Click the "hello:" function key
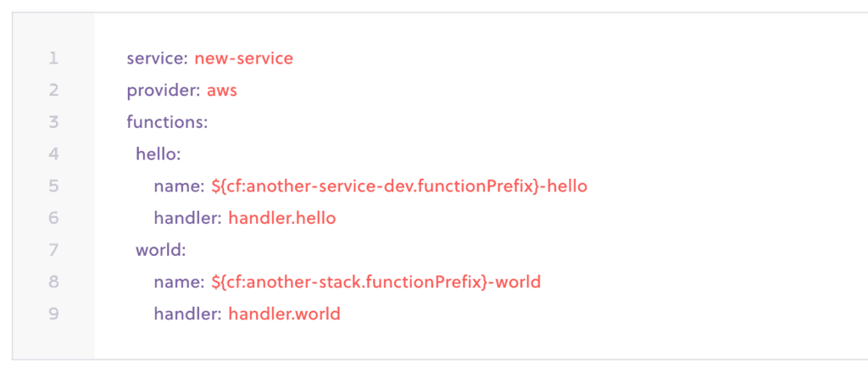Viewport: 868px width, 372px height. coord(159,154)
